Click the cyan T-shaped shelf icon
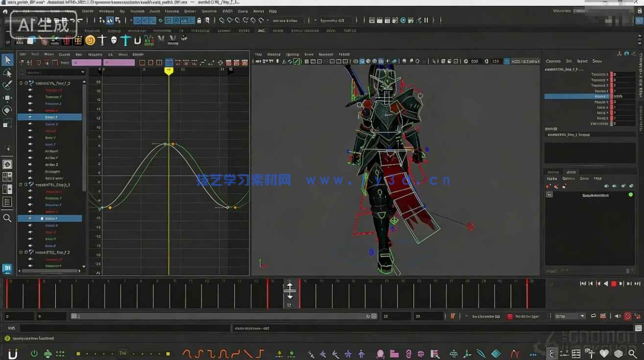Viewport: 644px width, 360px height. coord(126,40)
